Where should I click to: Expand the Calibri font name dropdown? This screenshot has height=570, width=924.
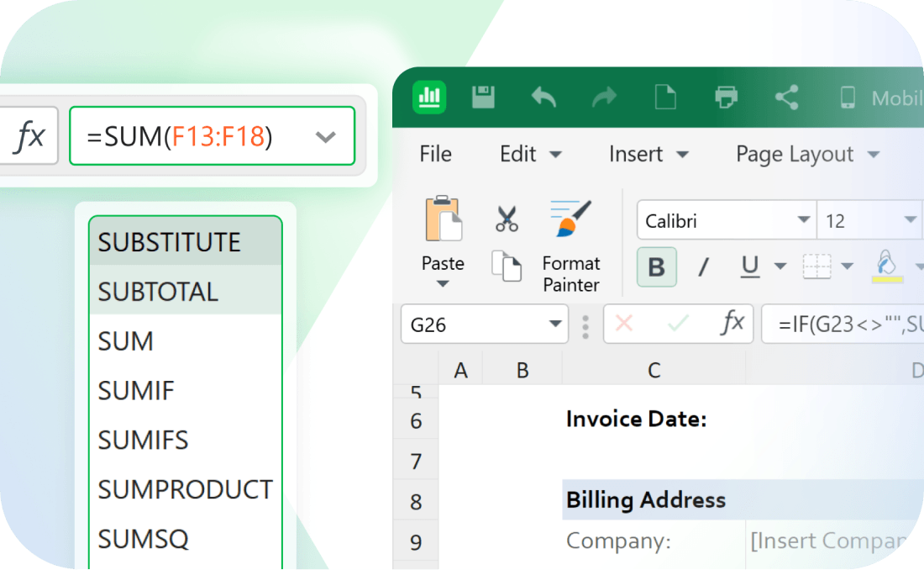pos(803,221)
